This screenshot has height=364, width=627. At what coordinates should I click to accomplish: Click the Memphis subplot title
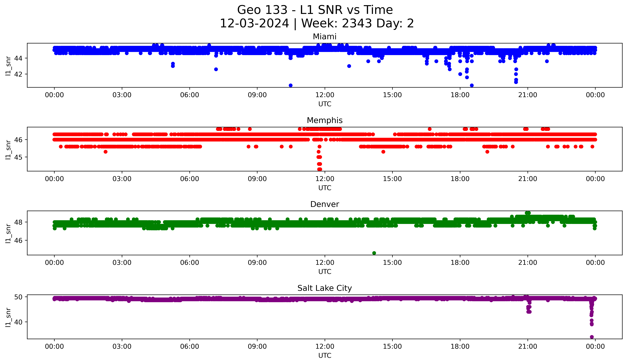(324, 120)
